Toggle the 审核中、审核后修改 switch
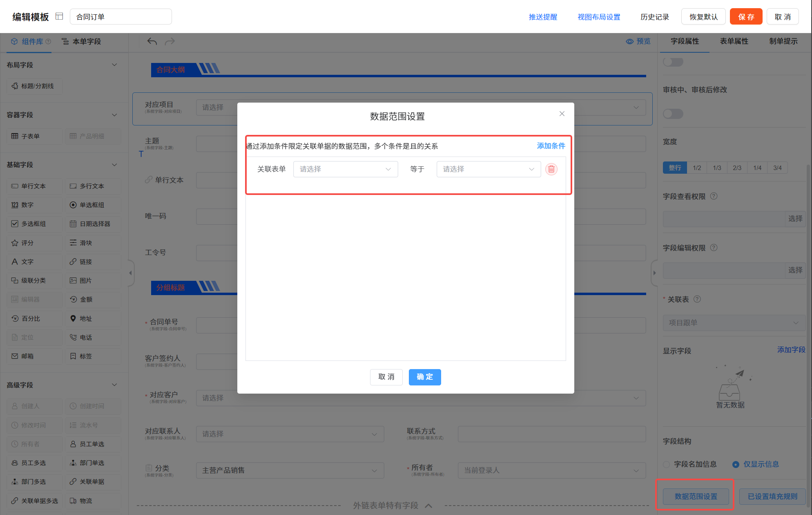This screenshot has width=812, height=515. (673, 114)
